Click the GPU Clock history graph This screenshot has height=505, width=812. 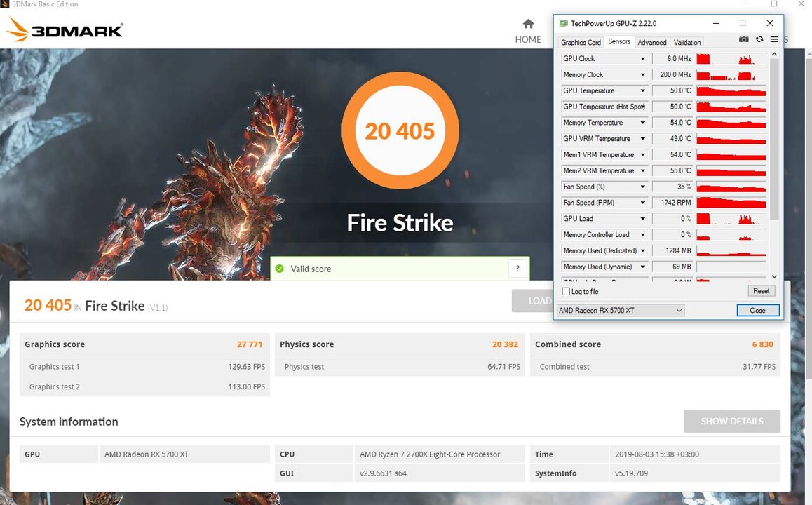click(x=731, y=58)
